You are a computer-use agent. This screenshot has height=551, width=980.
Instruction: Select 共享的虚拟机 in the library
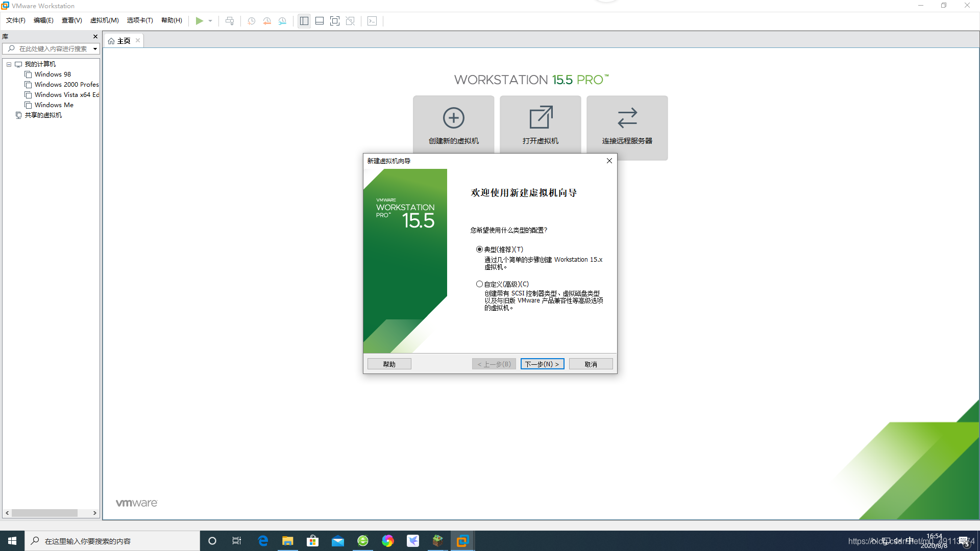43,115
